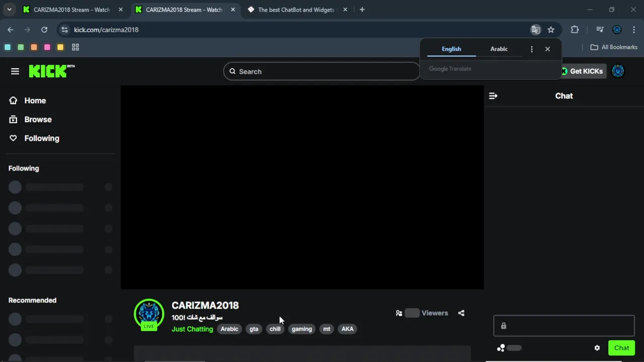The image size is (644, 362).
Task: Click the Translate page icon in address bar
Action: (536, 30)
